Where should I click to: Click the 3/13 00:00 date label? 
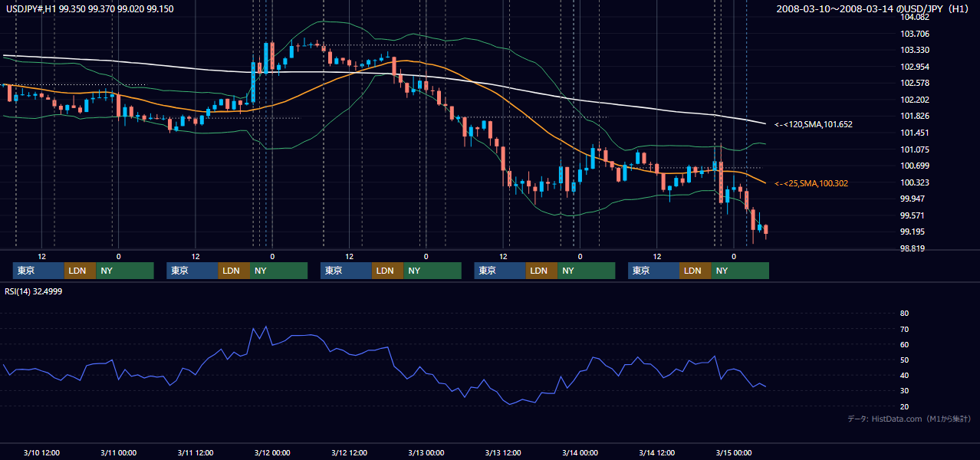tap(426, 452)
